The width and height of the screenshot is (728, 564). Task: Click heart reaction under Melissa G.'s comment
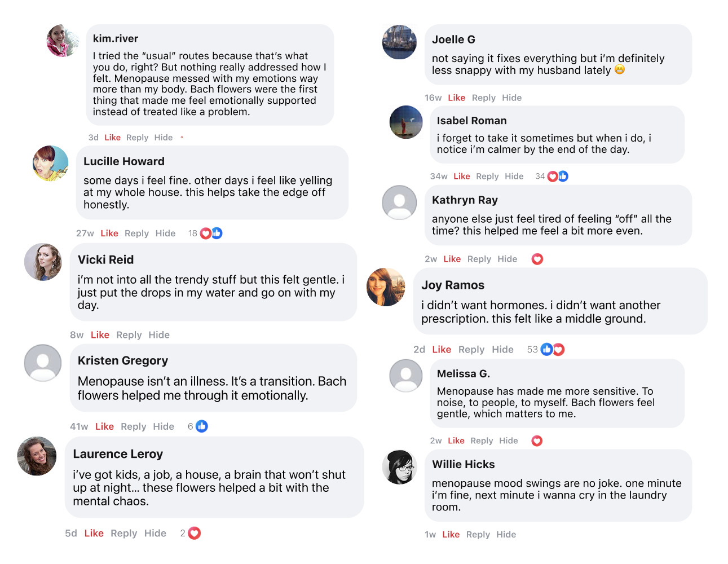coord(537,441)
